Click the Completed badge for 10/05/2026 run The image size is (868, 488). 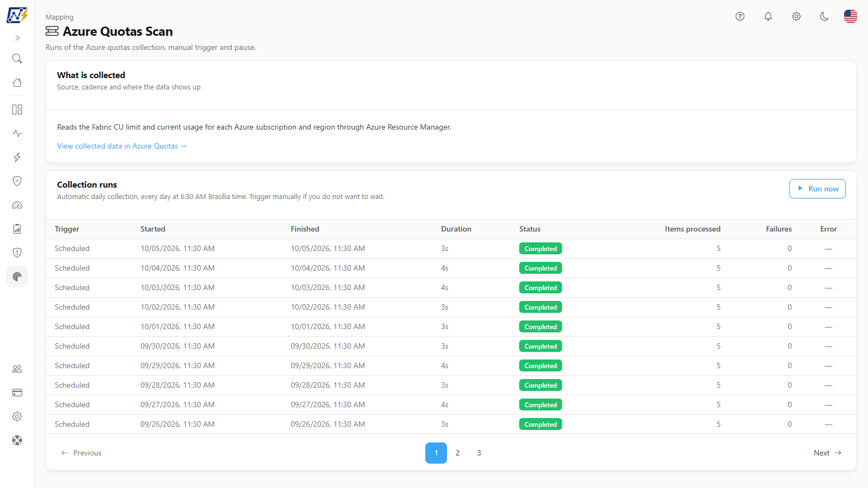540,248
